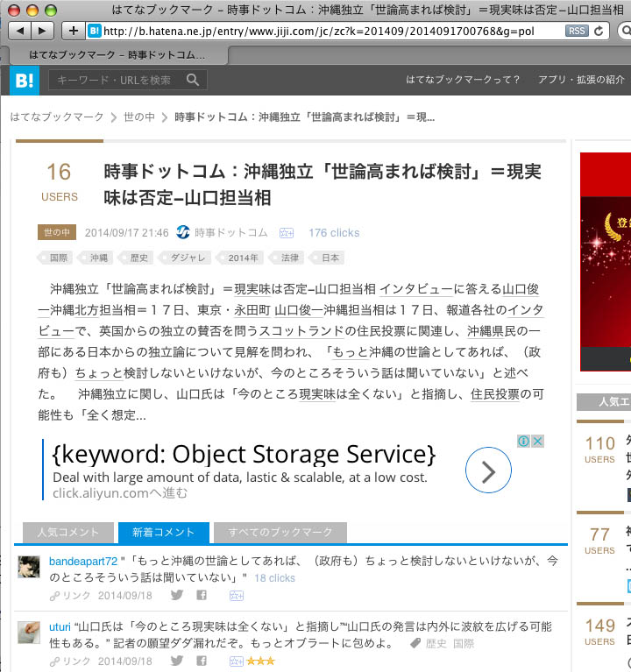Open uturi user profile link
The image size is (631, 672).
click(60, 626)
